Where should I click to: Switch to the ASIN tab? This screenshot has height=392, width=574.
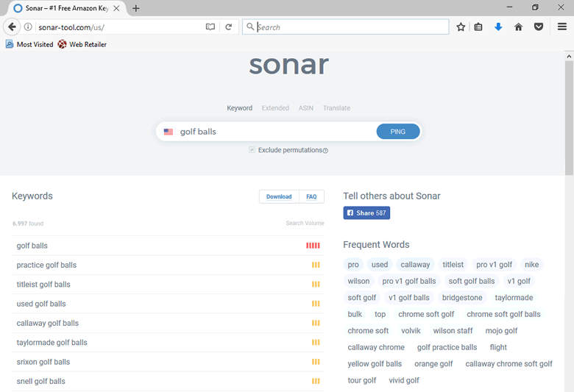point(305,108)
